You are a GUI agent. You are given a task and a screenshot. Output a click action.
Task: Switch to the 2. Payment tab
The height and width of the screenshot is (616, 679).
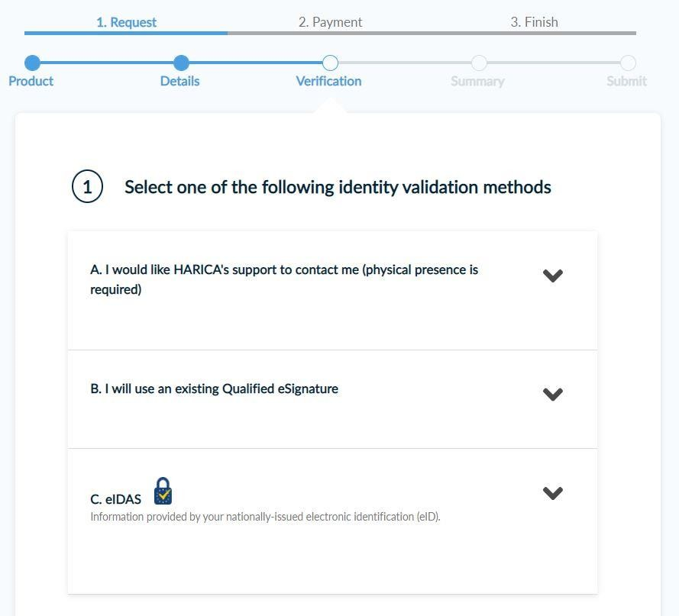[x=330, y=22]
